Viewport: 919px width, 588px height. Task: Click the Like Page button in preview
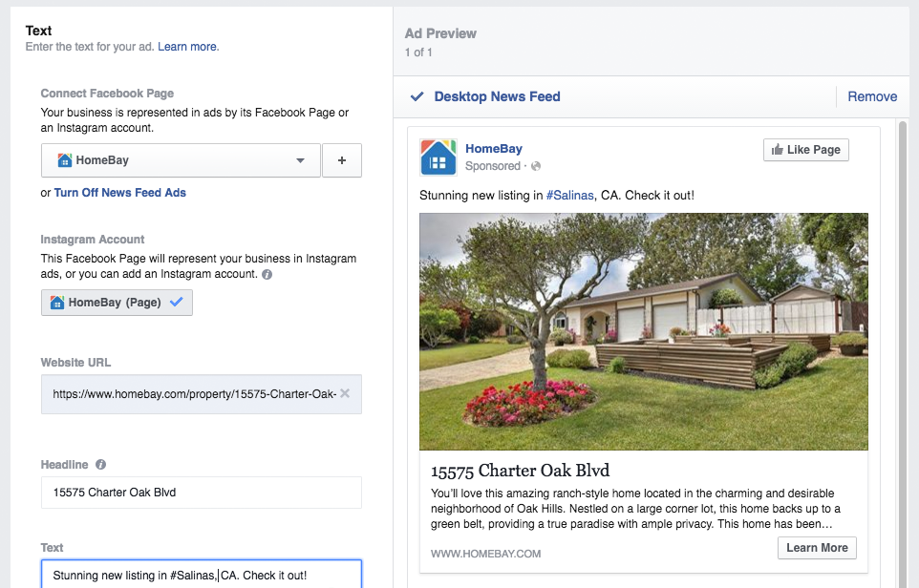click(x=806, y=150)
